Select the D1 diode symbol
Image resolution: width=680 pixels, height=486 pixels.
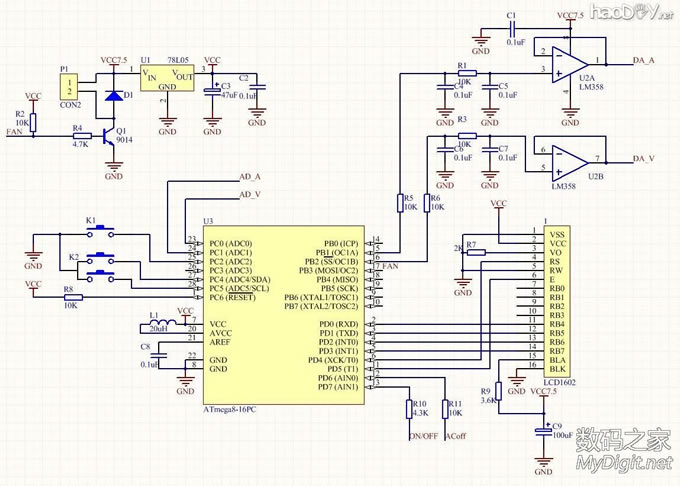[x=113, y=96]
